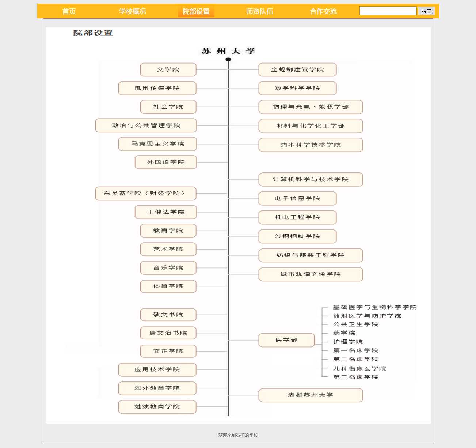This screenshot has height=448, width=476.
Task: Click 合作交流 in the top menu
Action: [x=323, y=11]
